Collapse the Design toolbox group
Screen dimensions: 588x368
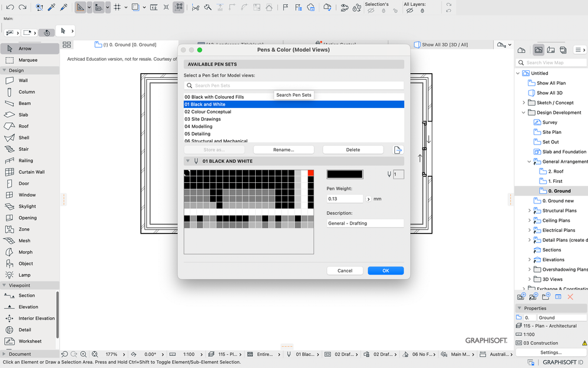(x=4, y=70)
